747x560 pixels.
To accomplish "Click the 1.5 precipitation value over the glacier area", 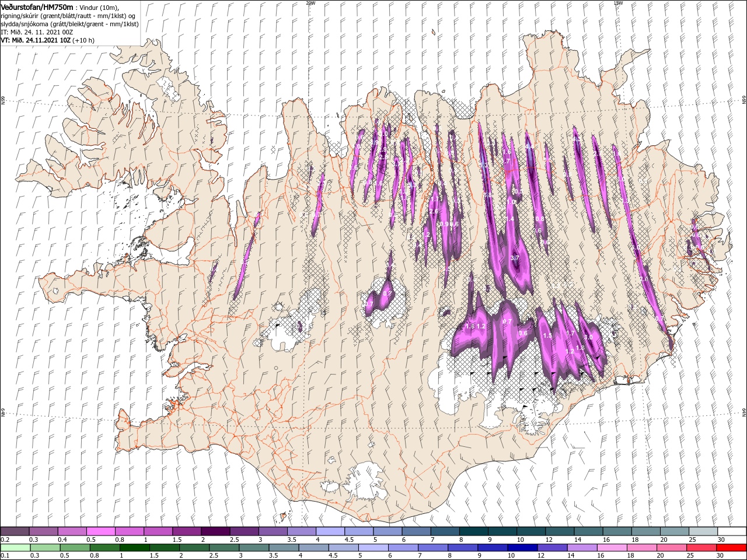I will tap(547, 336).
